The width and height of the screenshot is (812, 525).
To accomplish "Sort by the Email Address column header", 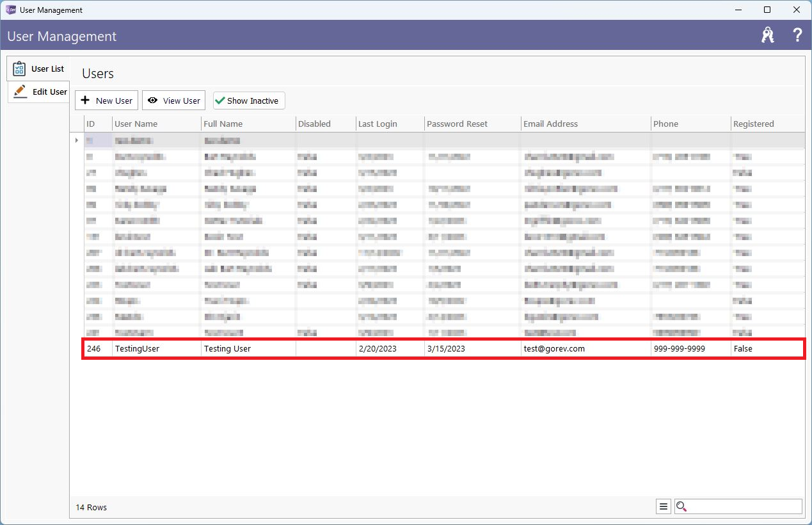I will coord(585,124).
